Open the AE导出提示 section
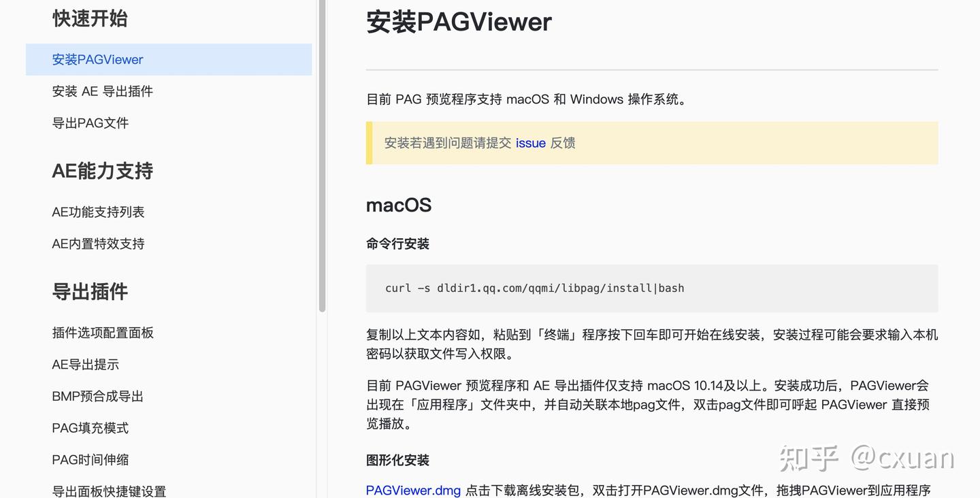The image size is (980, 498). [x=86, y=364]
